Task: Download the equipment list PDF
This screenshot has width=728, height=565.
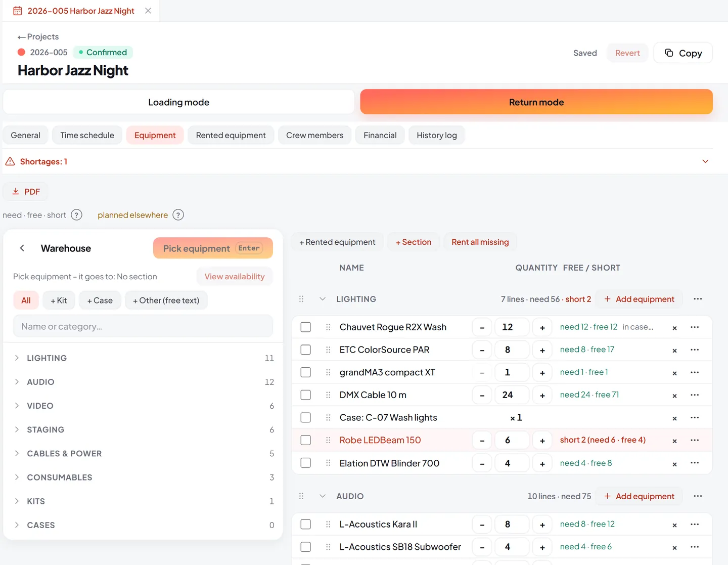Action: 26,192
